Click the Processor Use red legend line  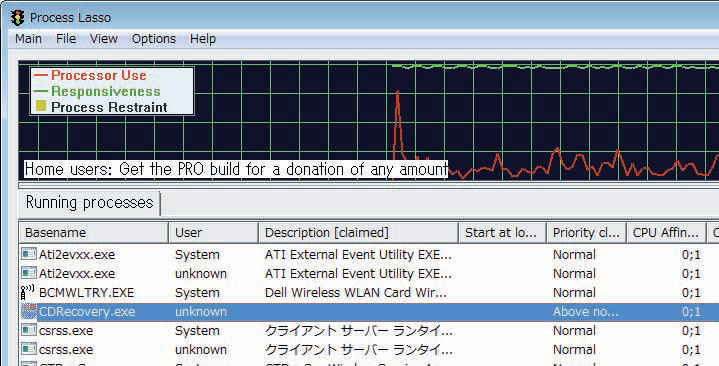coord(41,75)
